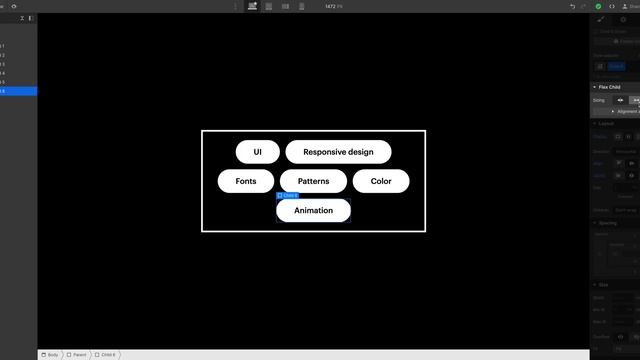This screenshot has height=360, width=640.
Task: Toggle the preview eye icon in top bar
Action: [x=14, y=7]
